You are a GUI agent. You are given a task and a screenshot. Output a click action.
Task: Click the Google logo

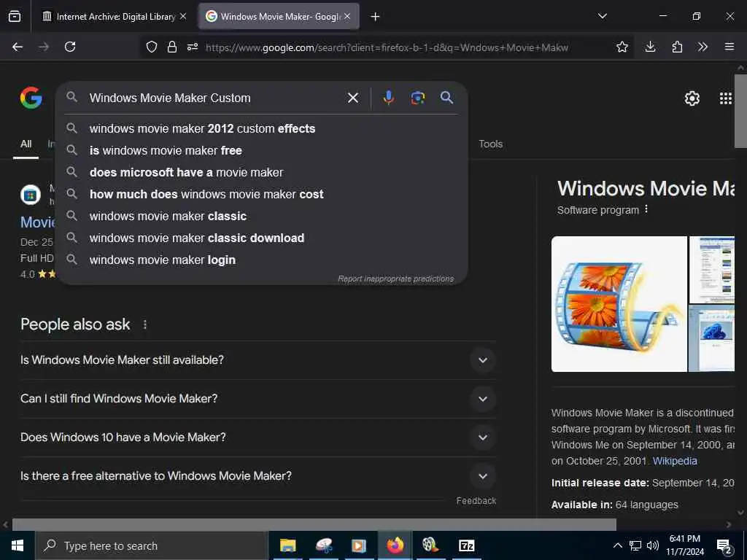click(31, 98)
